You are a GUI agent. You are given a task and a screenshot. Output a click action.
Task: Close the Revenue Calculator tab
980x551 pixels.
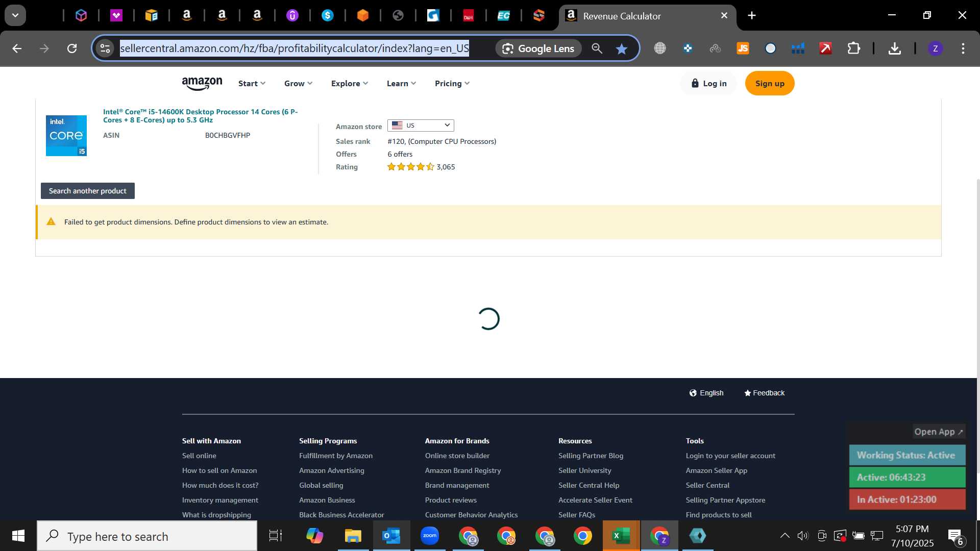coord(724,16)
